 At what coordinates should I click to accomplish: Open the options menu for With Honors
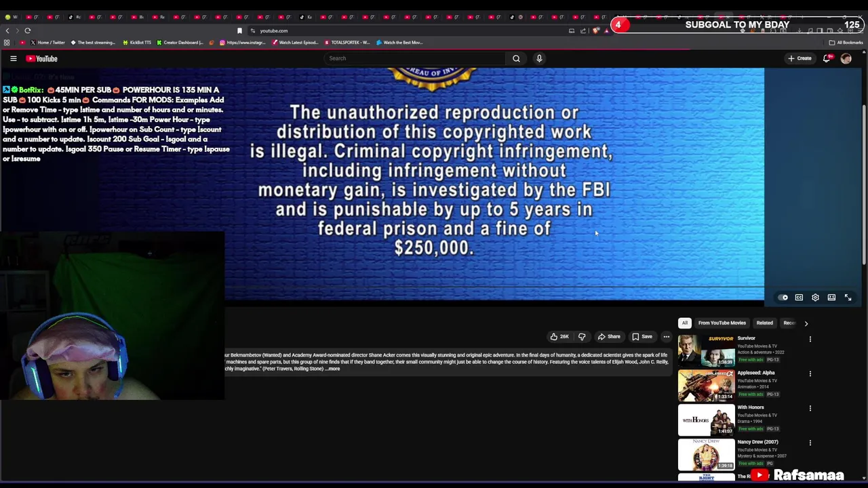(x=810, y=408)
